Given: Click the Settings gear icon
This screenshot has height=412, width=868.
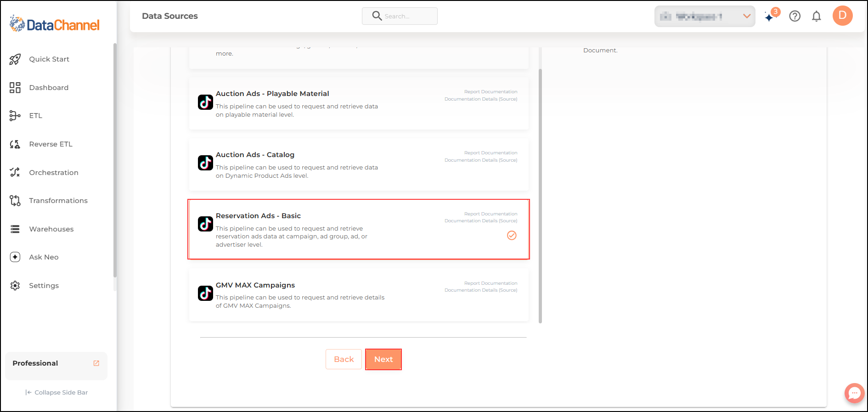Looking at the screenshot, I should (15, 286).
